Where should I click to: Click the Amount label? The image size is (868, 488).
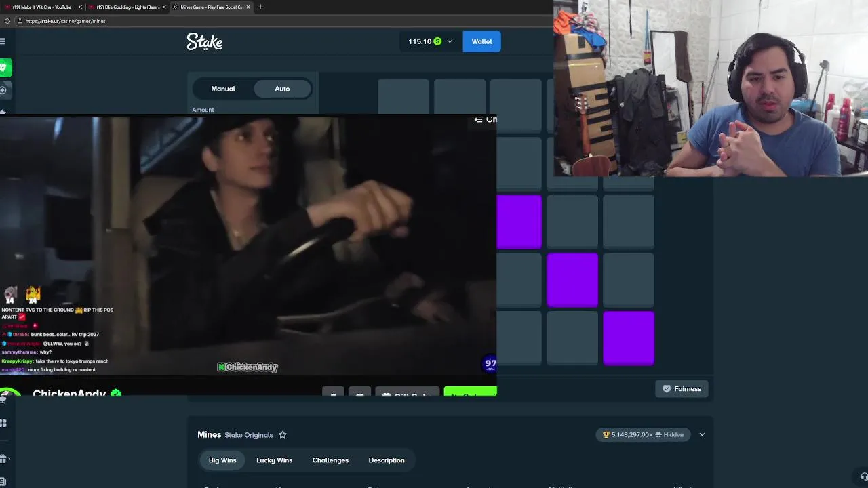203,110
